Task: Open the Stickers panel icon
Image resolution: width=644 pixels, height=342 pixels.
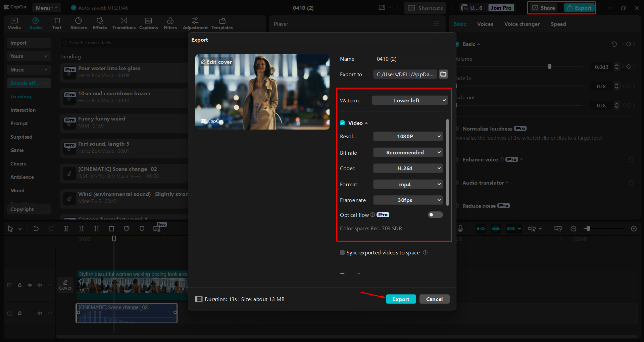Action: (x=79, y=21)
